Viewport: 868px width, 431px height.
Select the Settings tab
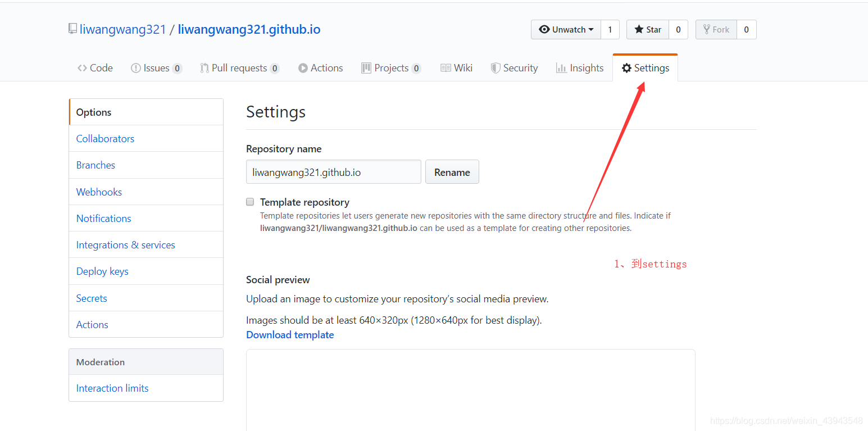(x=645, y=68)
